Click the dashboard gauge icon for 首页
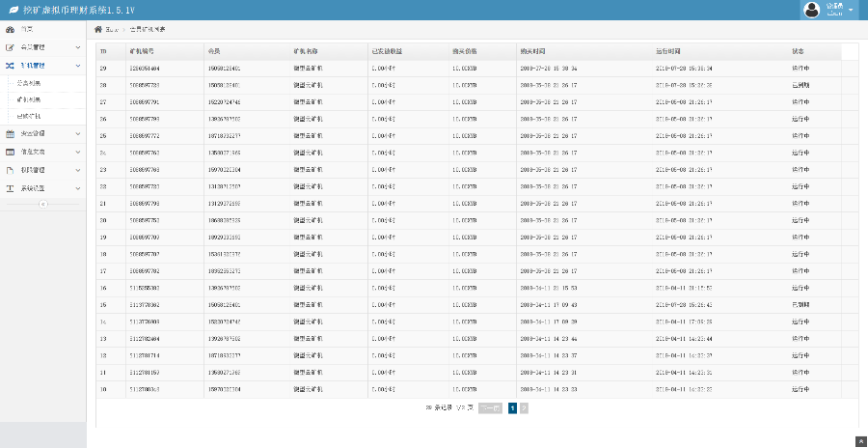 tap(10, 29)
